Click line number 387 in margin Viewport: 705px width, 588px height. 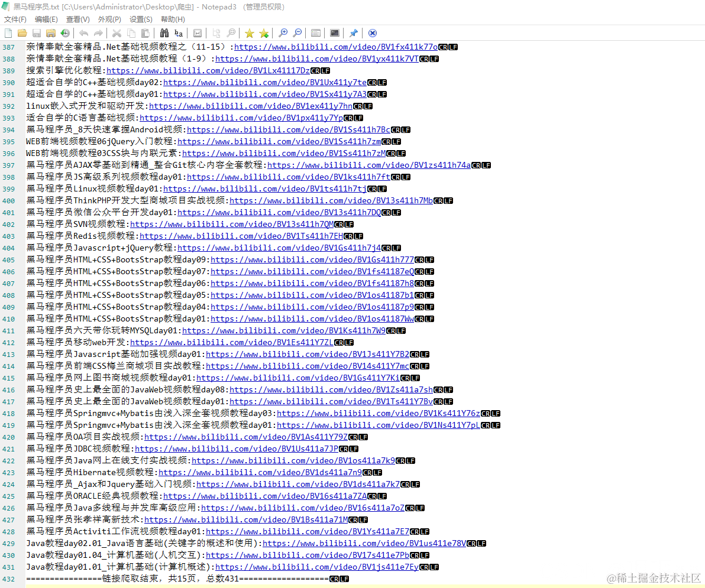point(8,47)
